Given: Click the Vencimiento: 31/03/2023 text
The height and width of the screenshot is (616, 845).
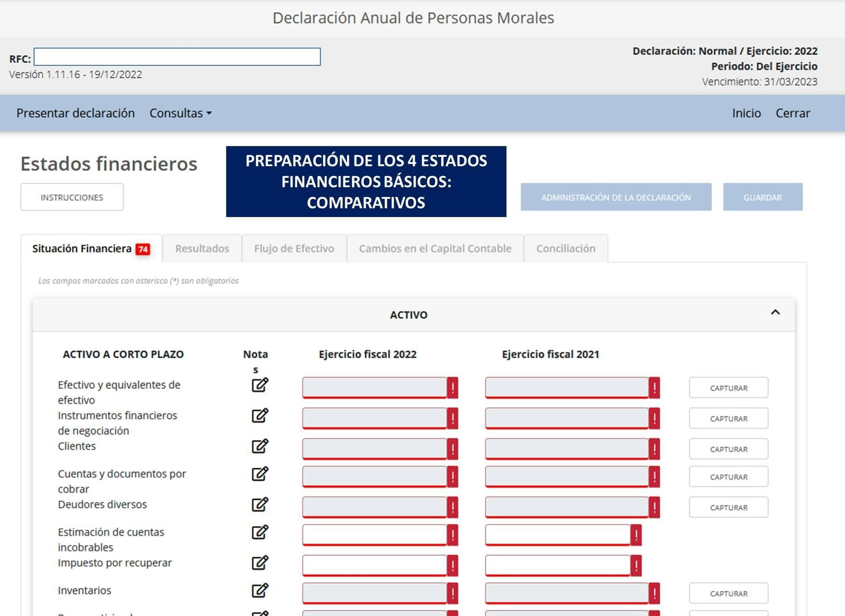Looking at the screenshot, I should (x=759, y=81).
